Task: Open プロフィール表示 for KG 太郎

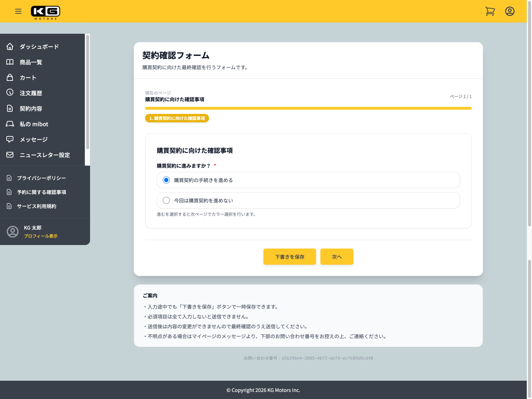Action: tap(41, 236)
